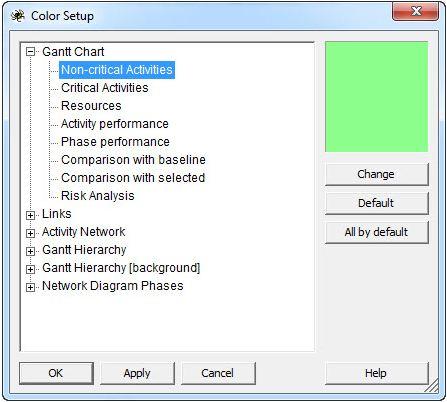Expand the Gantt Hierarchy node
447x402 pixels.
pyautogui.click(x=30, y=251)
